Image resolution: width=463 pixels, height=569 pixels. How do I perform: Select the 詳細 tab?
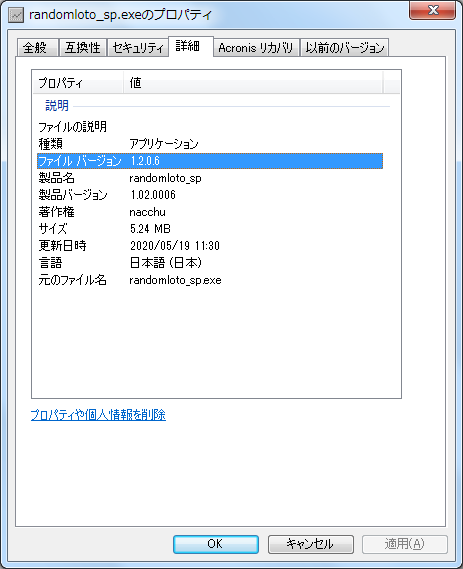[x=190, y=46]
